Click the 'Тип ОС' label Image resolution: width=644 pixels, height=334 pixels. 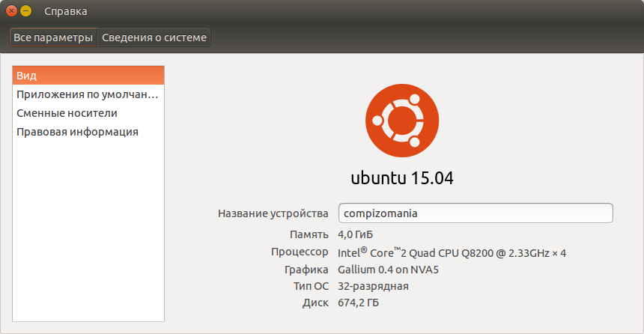pos(311,286)
